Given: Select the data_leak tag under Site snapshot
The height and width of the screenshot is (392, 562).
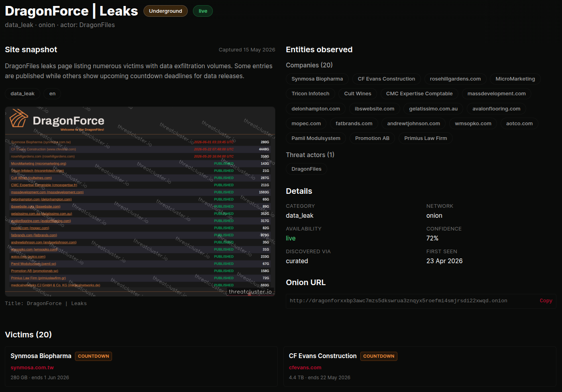Looking at the screenshot, I should (22, 94).
